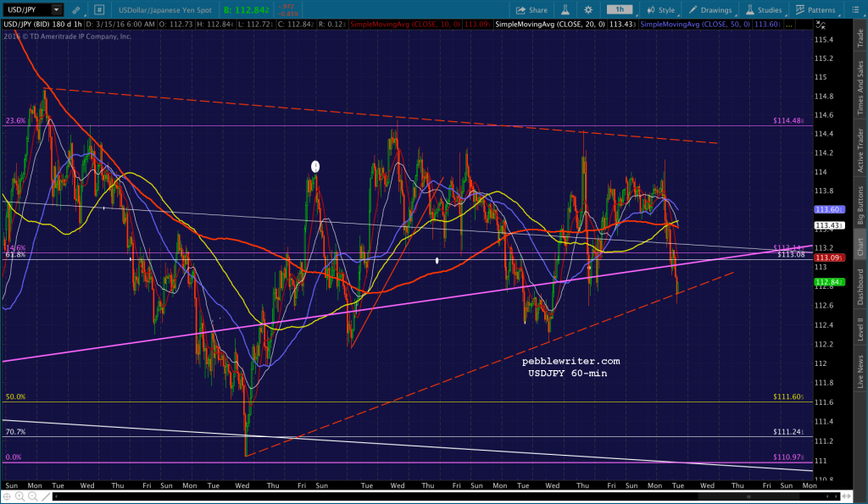Click the chart tools icon under Patterns
Screen dimensions: 868x504
click(x=821, y=25)
